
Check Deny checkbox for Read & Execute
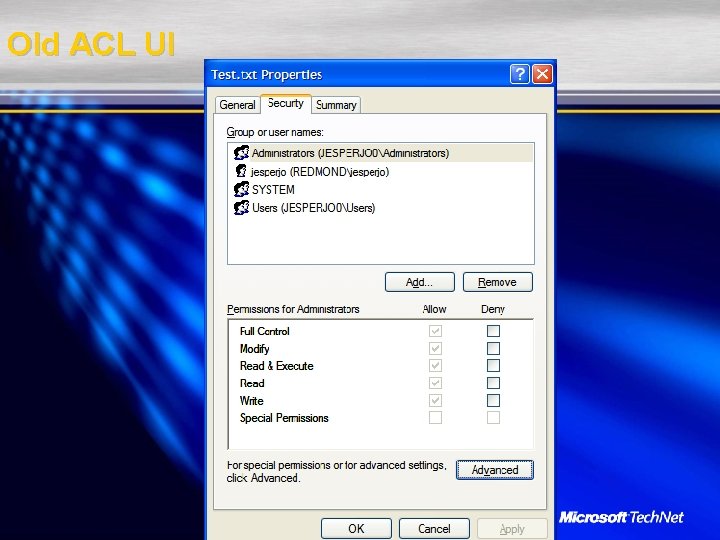[x=494, y=366]
